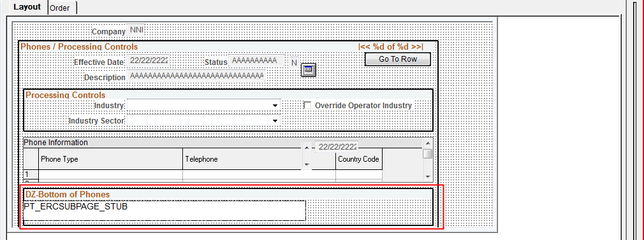Viewport: 644px width, 240px height.
Task: Open the Order tab
Action: click(x=61, y=8)
